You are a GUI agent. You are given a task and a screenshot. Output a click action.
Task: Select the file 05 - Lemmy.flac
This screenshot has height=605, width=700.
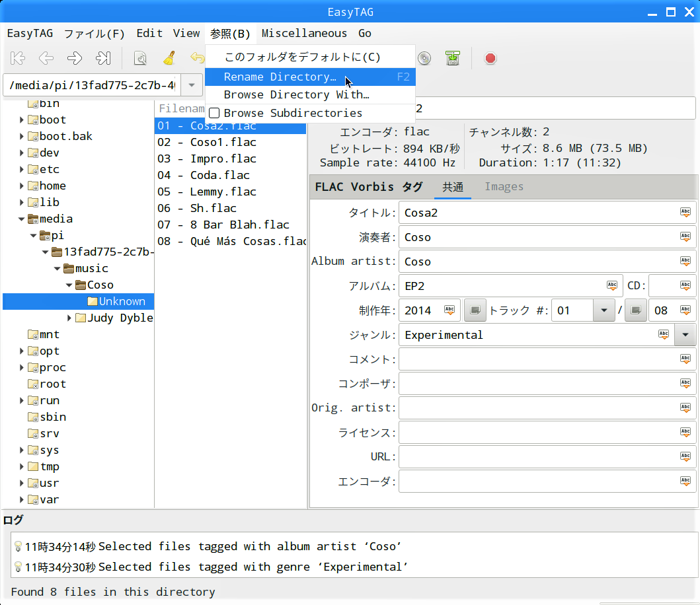(207, 192)
